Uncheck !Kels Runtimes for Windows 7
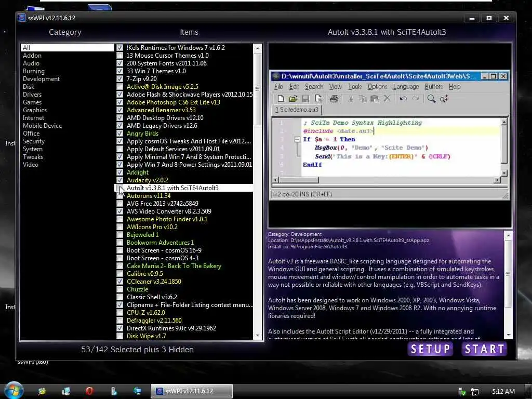The width and height of the screenshot is (532, 399). (x=120, y=47)
